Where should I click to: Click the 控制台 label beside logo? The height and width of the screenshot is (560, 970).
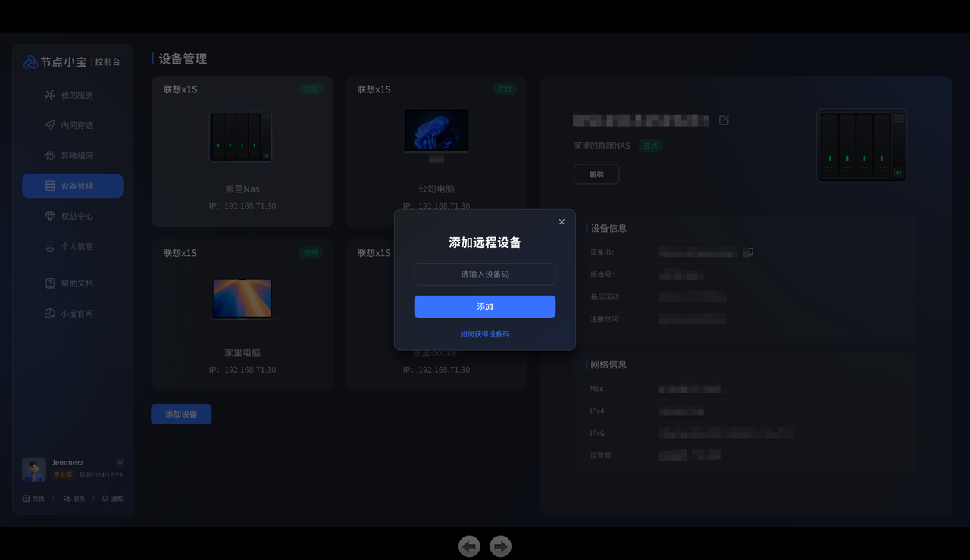click(x=108, y=62)
